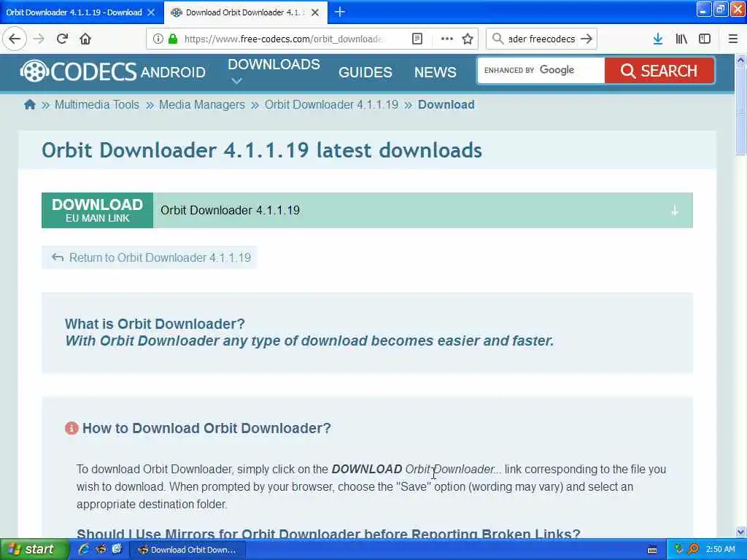Click the second quick launch icon
This screenshot has width=747, height=560.
pyautogui.click(x=101, y=549)
